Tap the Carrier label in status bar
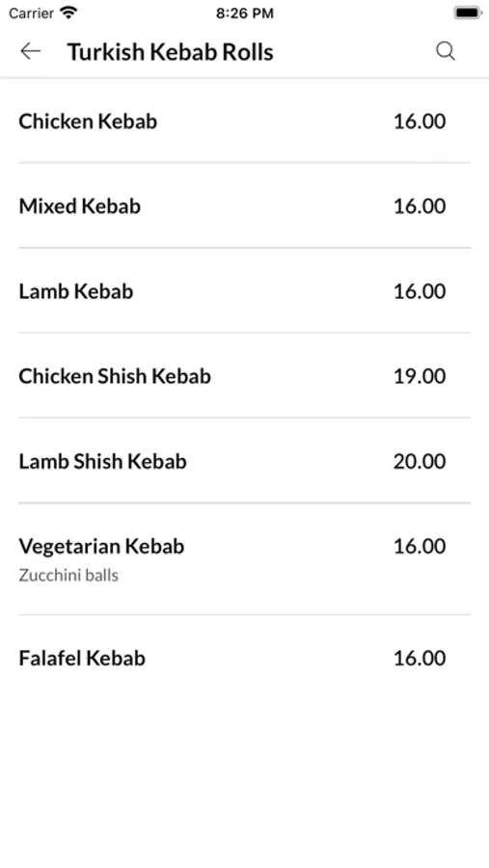Screen dimensions: 489x868 point(31,14)
